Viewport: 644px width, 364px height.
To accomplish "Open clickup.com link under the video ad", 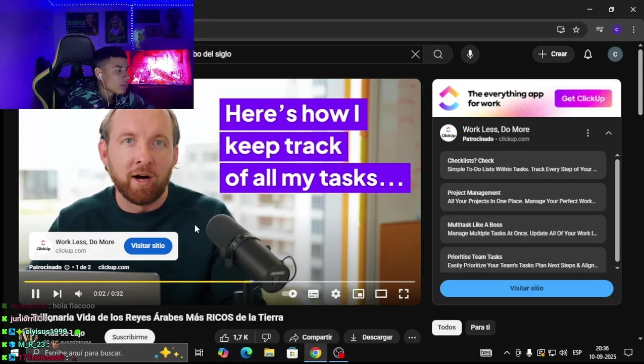I will click(x=114, y=267).
